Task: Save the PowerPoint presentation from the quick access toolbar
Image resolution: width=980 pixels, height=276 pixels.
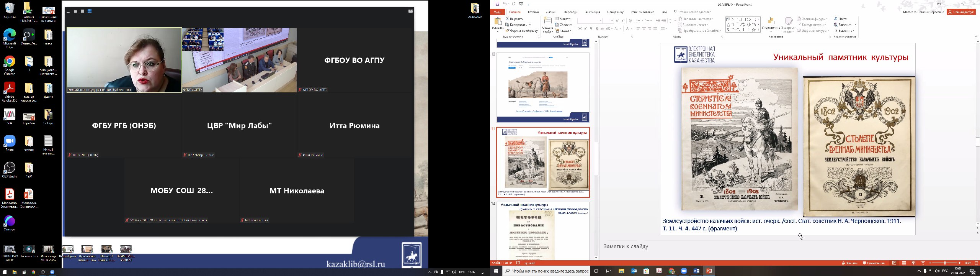Action: click(x=497, y=4)
